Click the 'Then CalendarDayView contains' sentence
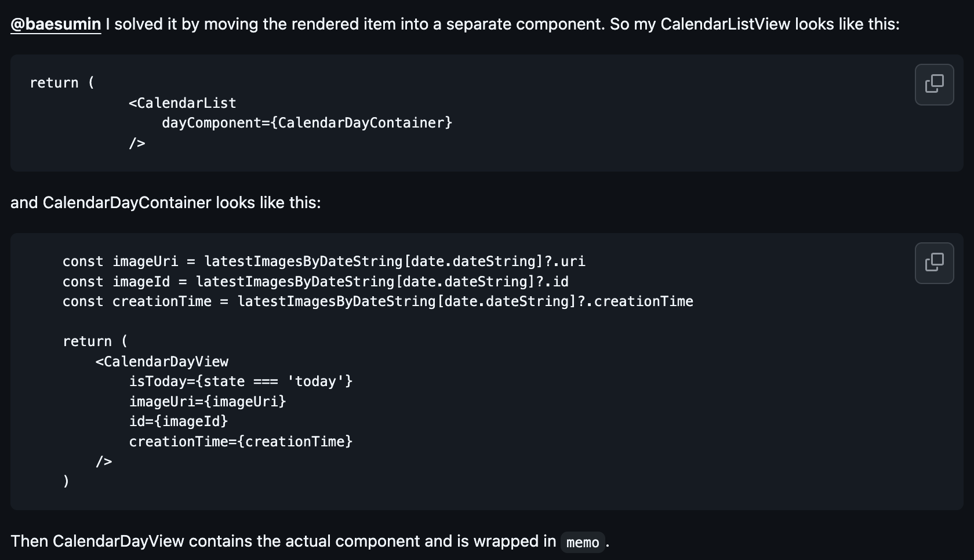Viewport: 974px width, 560px height. 310,541
